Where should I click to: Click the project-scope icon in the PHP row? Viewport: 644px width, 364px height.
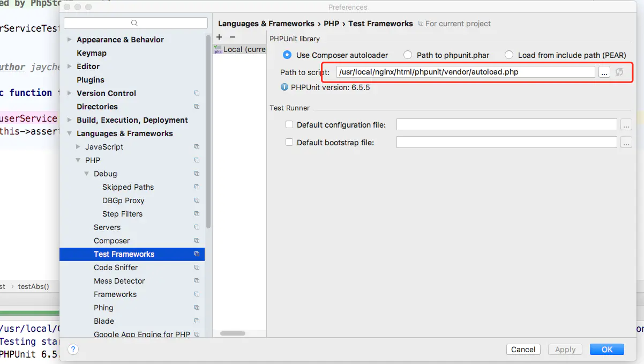click(x=197, y=160)
